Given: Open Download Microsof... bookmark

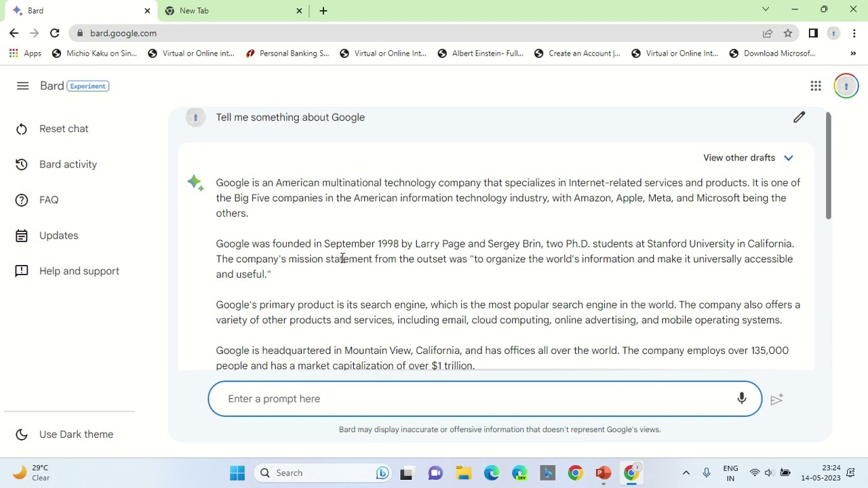Looking at the screenshot, I should [772, 54].
